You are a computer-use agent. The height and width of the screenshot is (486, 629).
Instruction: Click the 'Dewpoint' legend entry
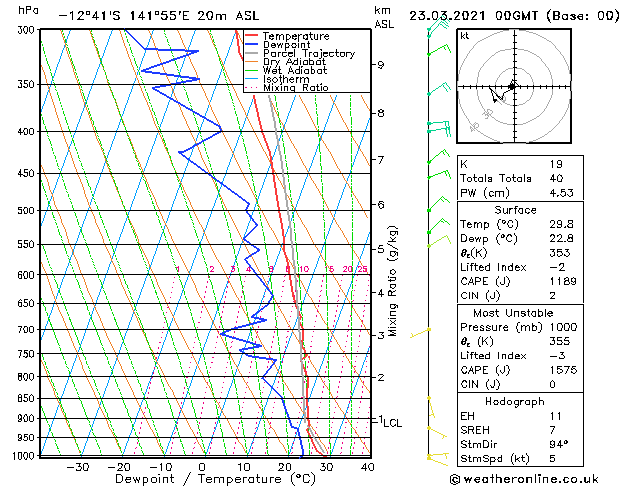pyautogui.click(x=286, y=45)
